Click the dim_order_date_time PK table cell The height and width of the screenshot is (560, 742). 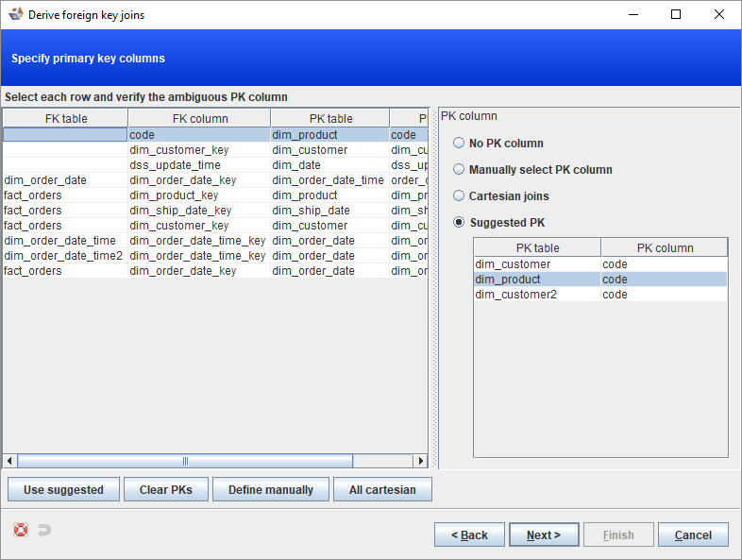[x=329, y=179]
